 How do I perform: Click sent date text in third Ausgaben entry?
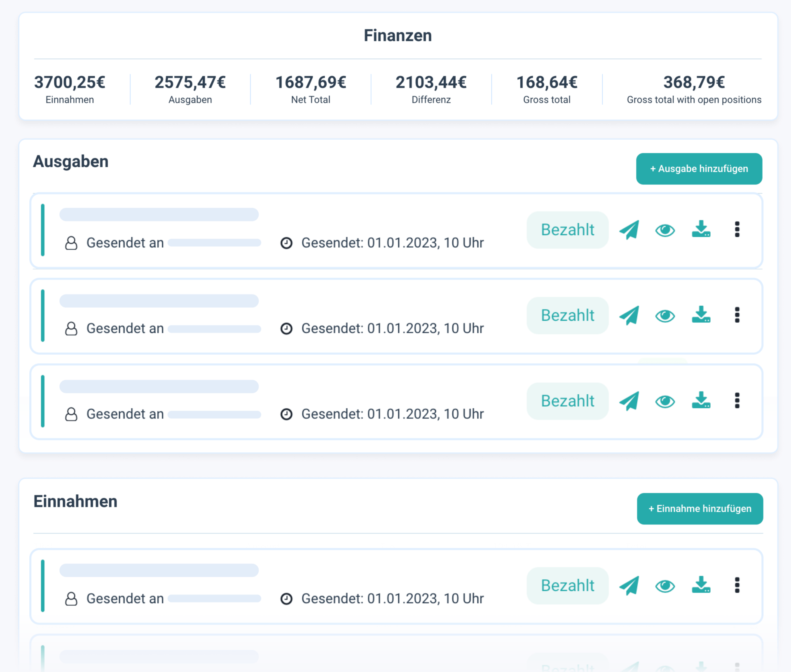(x=393, y=414)
